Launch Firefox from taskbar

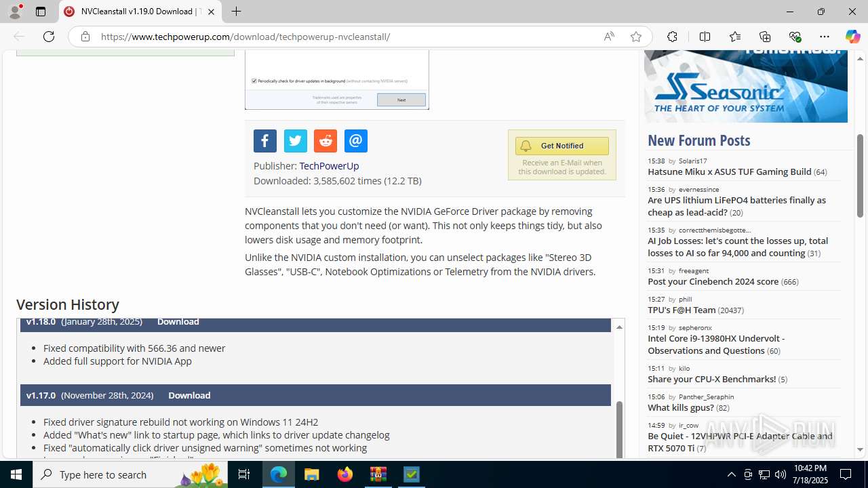(345, 474)
